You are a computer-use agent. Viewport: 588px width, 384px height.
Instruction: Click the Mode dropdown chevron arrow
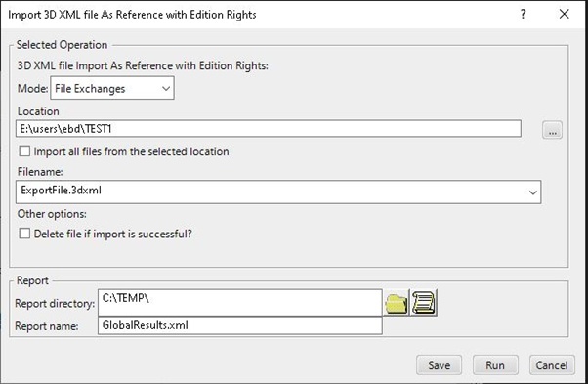pyautogui.click(x=166, y=89)
